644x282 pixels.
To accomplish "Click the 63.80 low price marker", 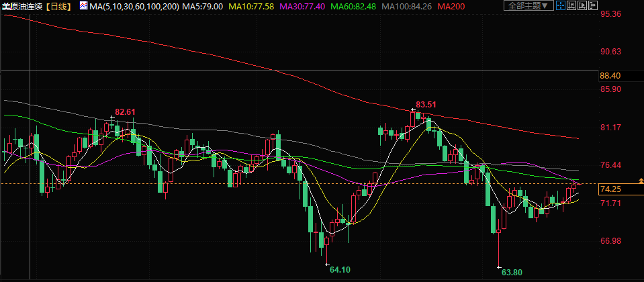I will tap(512, 272).
